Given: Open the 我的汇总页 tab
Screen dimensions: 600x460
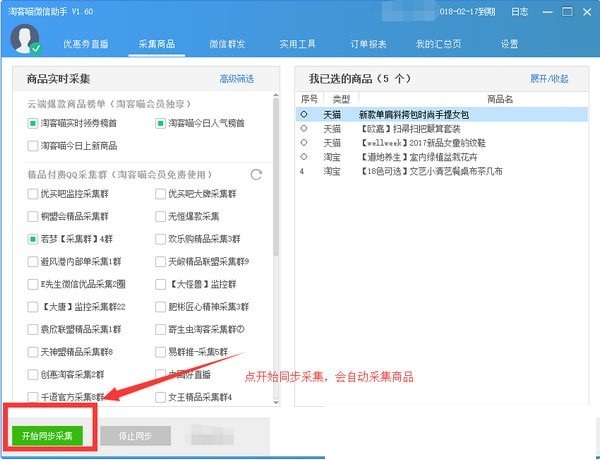Looking at the screenshot, I should [439, 44].
